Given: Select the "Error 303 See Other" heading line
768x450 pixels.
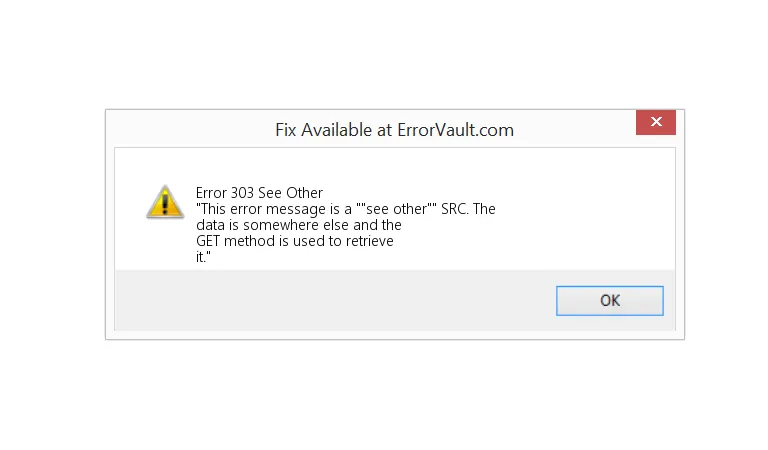Looking at the screenshot, I should [x=259, y=192].
